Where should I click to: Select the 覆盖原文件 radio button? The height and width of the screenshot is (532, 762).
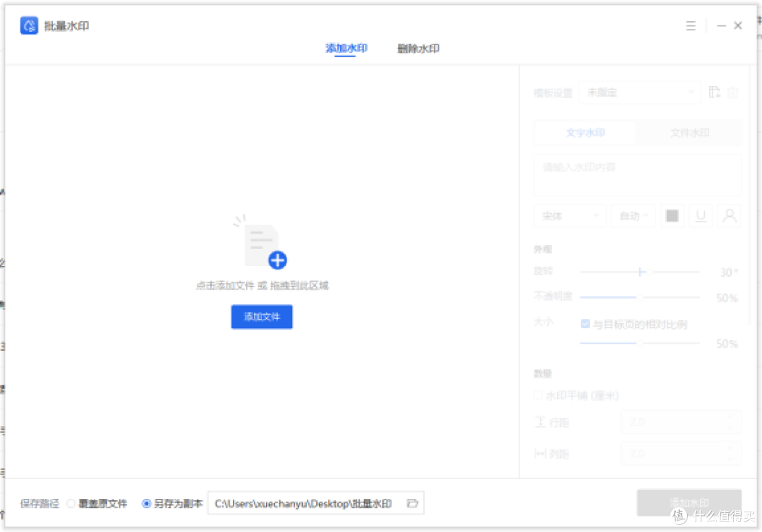tap(71, 503)
